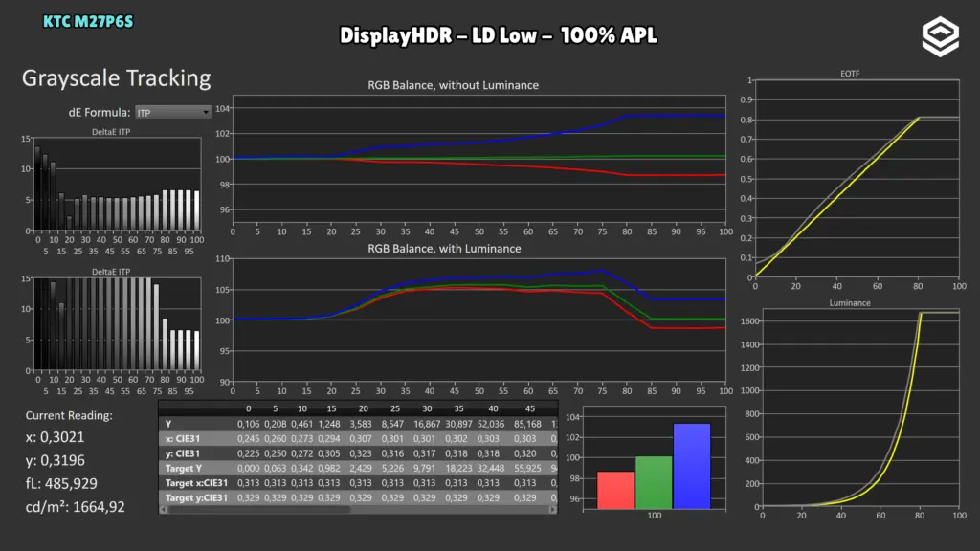This screenshot has height=551, width=980.
Task: Click the Target Y value 18,223
Action: coord(458,468)
